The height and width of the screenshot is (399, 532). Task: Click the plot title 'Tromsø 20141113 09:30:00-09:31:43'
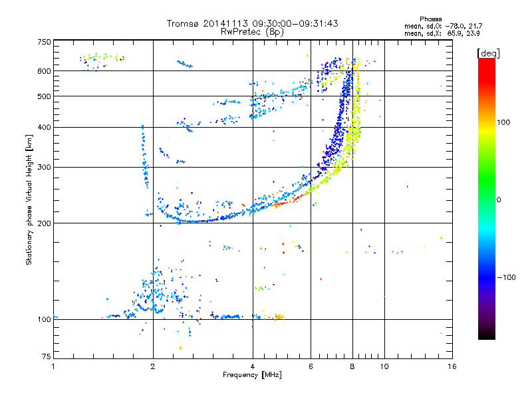[x=252, y=23]
